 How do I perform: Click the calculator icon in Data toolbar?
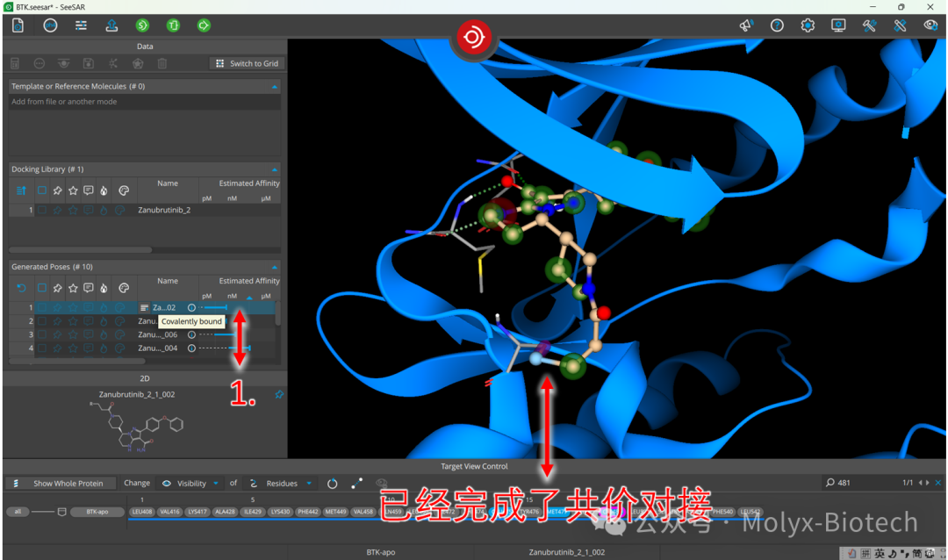coord(15,63)
